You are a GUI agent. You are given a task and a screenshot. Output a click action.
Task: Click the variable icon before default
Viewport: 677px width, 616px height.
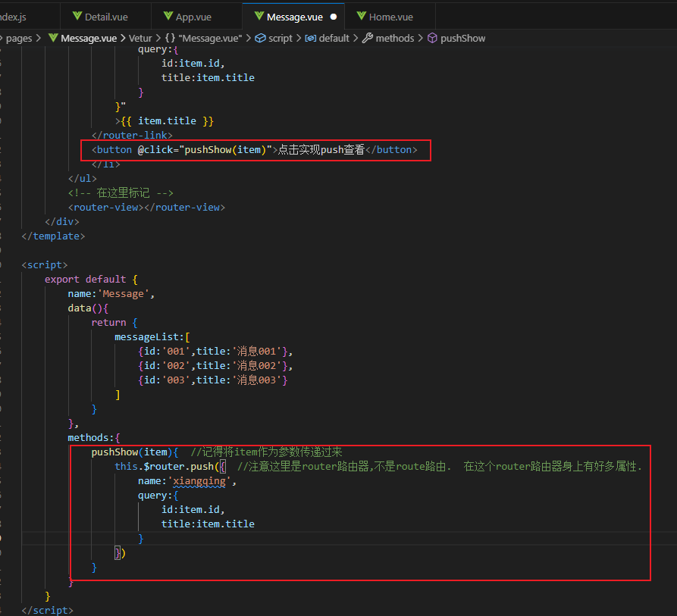pos(310,39)
